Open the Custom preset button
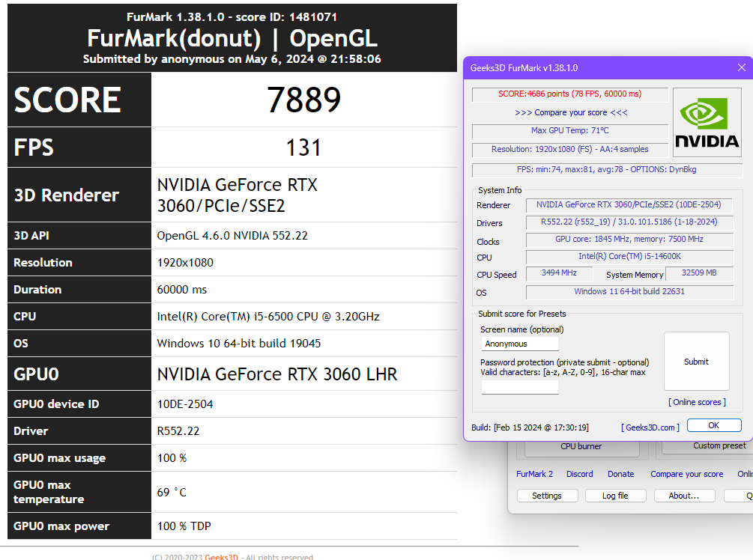 coord(707,447)
